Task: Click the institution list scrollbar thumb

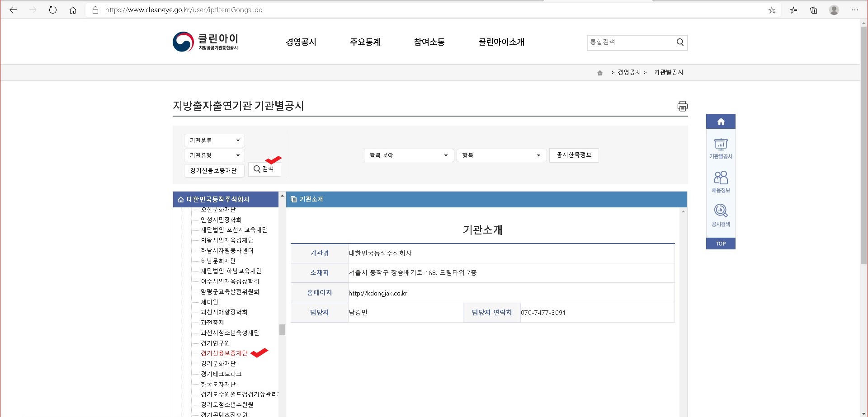Action: coord(282,330)
